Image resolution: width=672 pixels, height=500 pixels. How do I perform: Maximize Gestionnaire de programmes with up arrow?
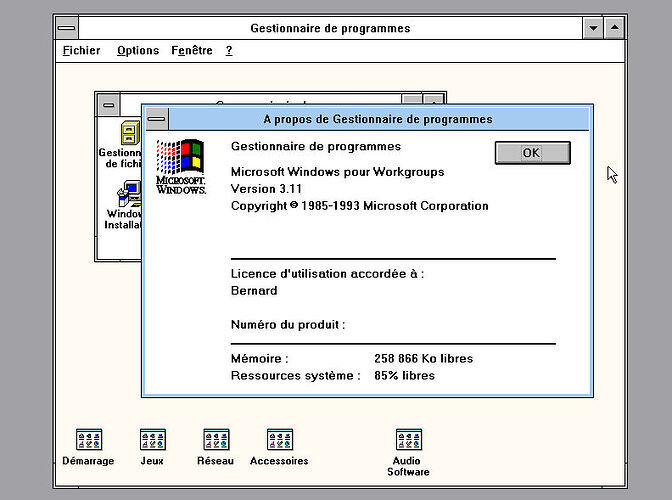tap(615, 28)
